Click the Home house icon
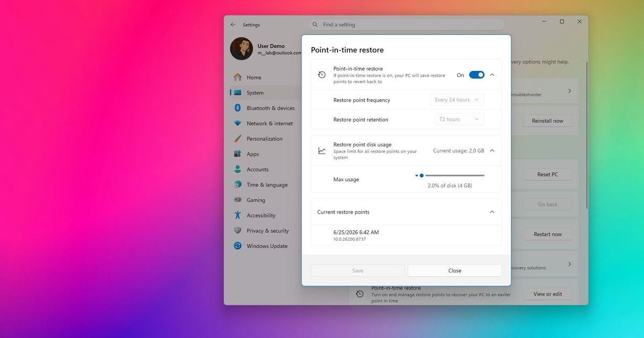The width and height of the screenshot is (644, 338). 238,77
